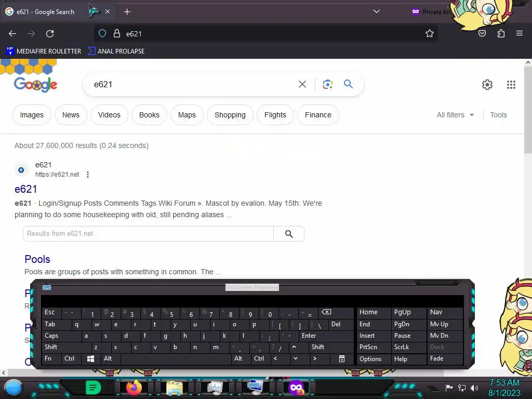The image size is (532, 399).
Task: Switch to News results
Action: click(x=71, y=115)
